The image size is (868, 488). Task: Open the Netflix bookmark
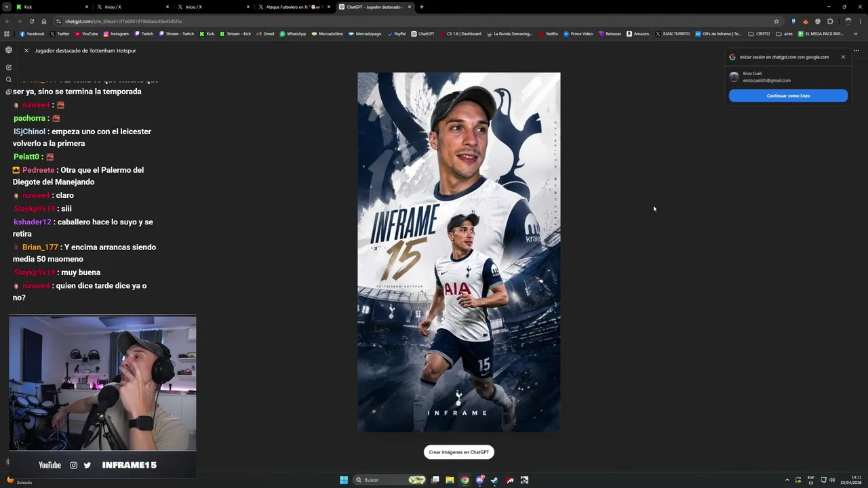[549, 34]
